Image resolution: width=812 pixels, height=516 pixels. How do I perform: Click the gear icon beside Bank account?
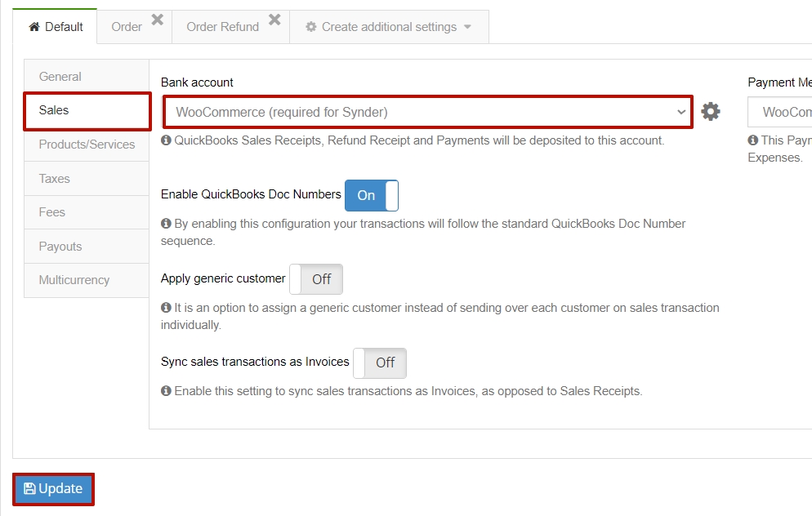[711, 111]
